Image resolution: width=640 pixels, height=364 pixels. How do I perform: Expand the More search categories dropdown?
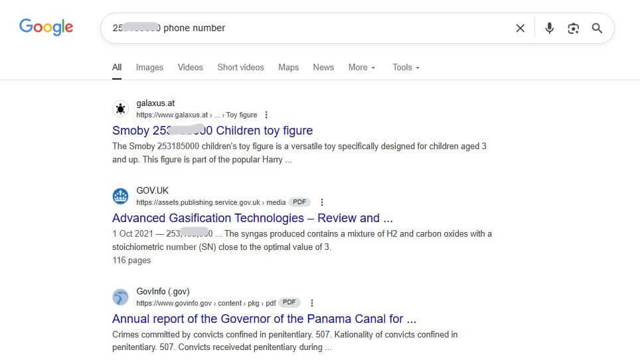click(x=362, y=67)
